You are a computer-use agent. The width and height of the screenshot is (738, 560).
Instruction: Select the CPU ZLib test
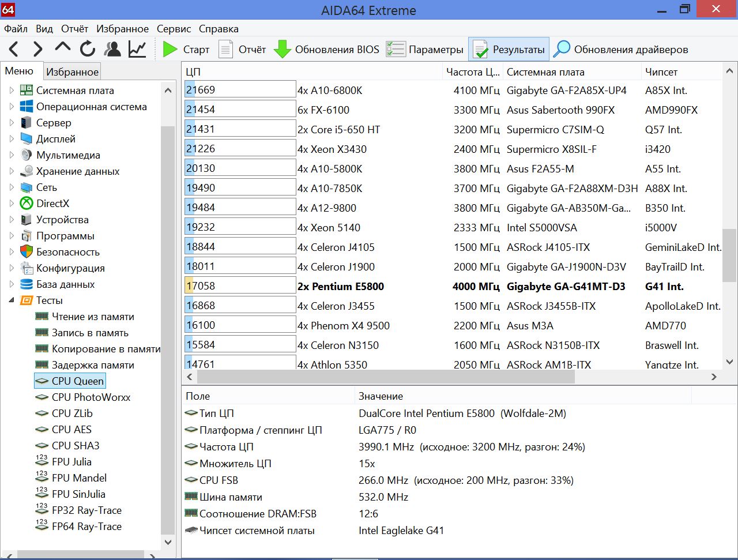(x=72, y=414)
